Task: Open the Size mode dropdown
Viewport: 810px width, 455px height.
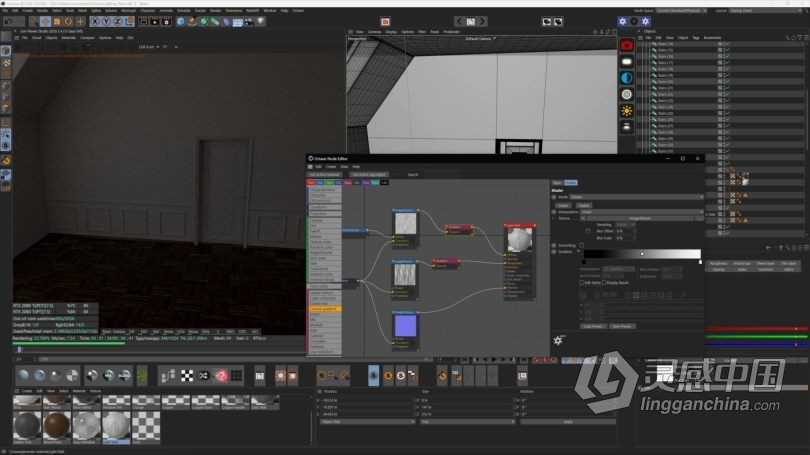Action: 468,422
